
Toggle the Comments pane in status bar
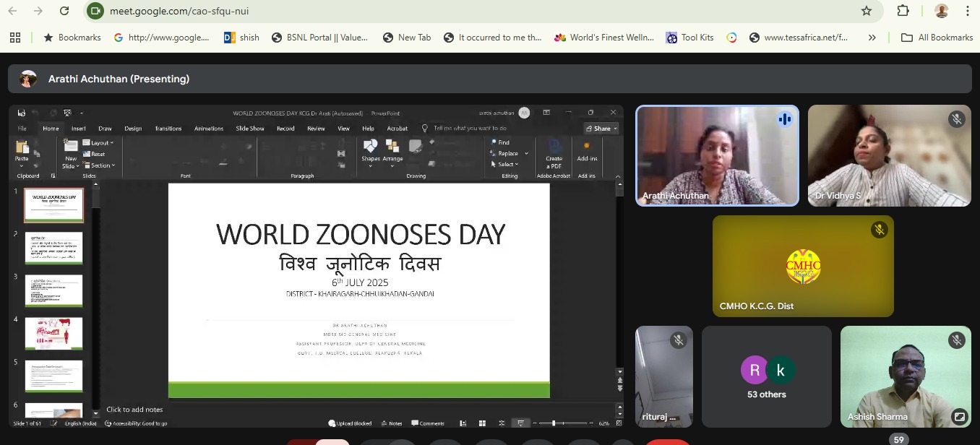tap(428, 423)
